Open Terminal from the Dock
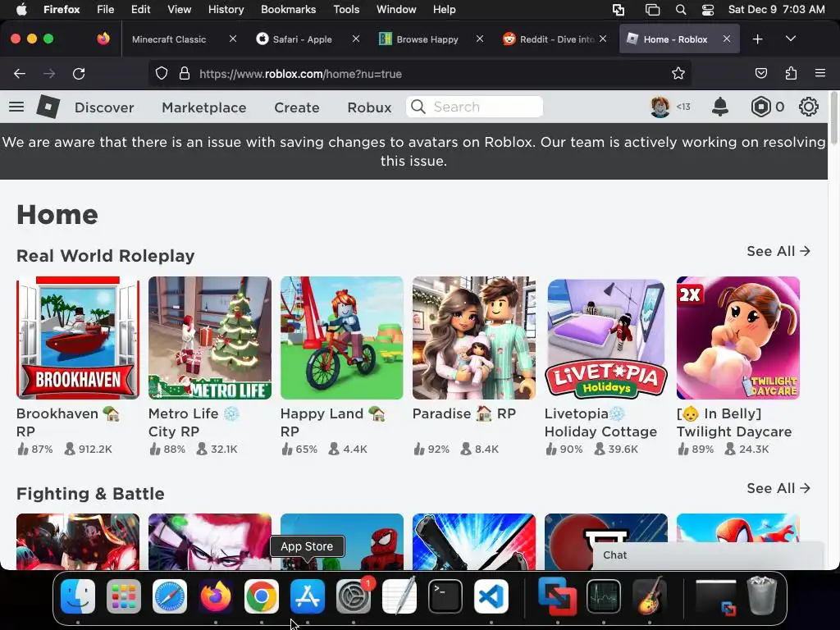This screenshot has height=630, width=840. pyautogui.click(x=445, y=596)
